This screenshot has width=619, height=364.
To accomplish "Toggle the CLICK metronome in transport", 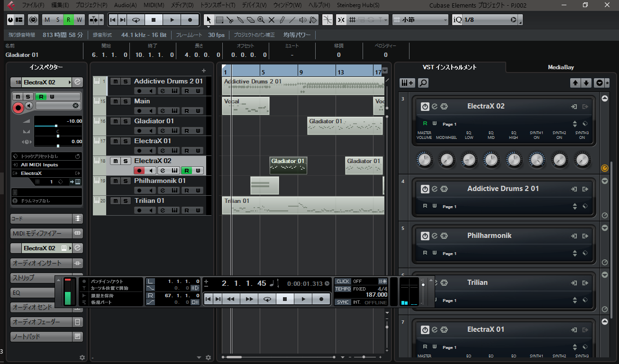I will click(343, 281).
